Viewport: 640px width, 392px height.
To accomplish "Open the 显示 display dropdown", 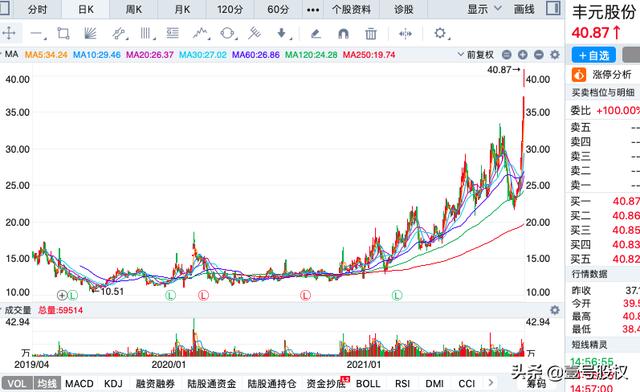I will tap(484, 9).
